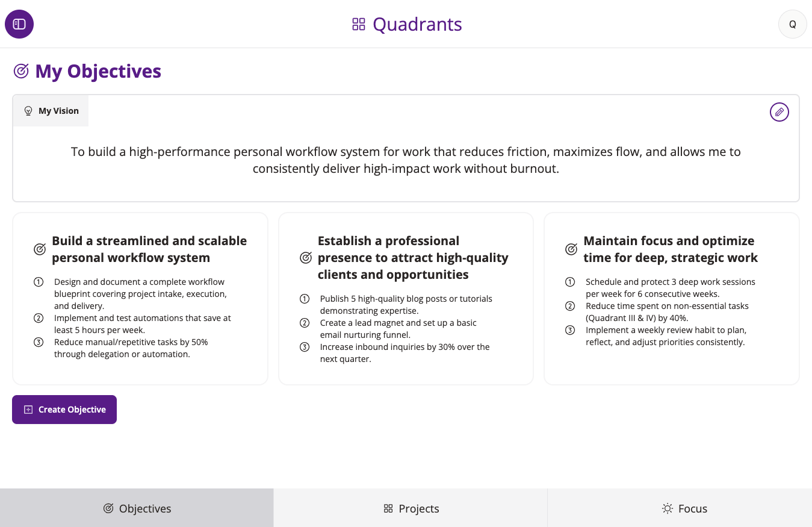Click the My Objectives target icon
Viewport: 812px width, 527px height.
click(21, 71)
